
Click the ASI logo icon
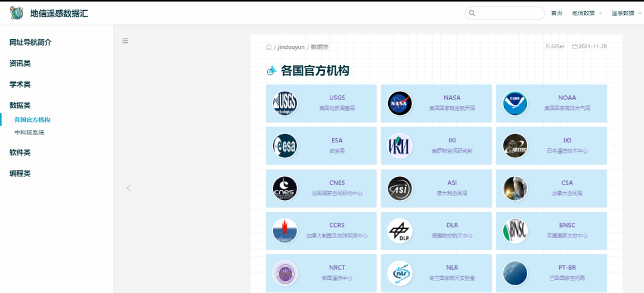pyautogui.click(x=400, y=188)
